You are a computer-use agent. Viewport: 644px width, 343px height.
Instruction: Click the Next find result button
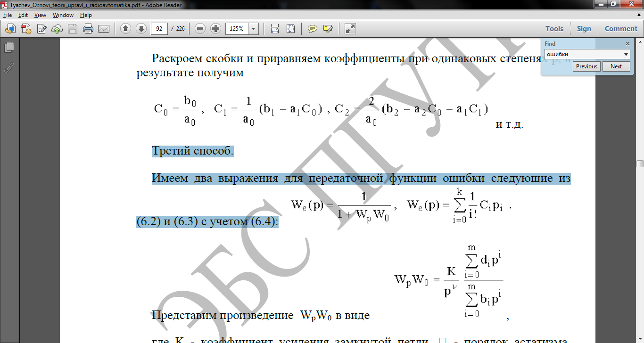[616, 66]
